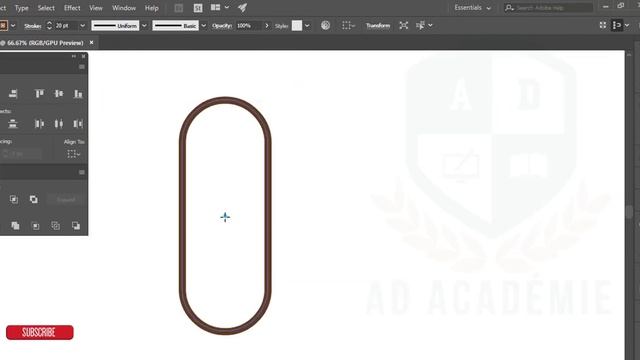Screen dimensions: 640x360
Task: Close the 66.67% document tab
Action: [x=91, y=42]
